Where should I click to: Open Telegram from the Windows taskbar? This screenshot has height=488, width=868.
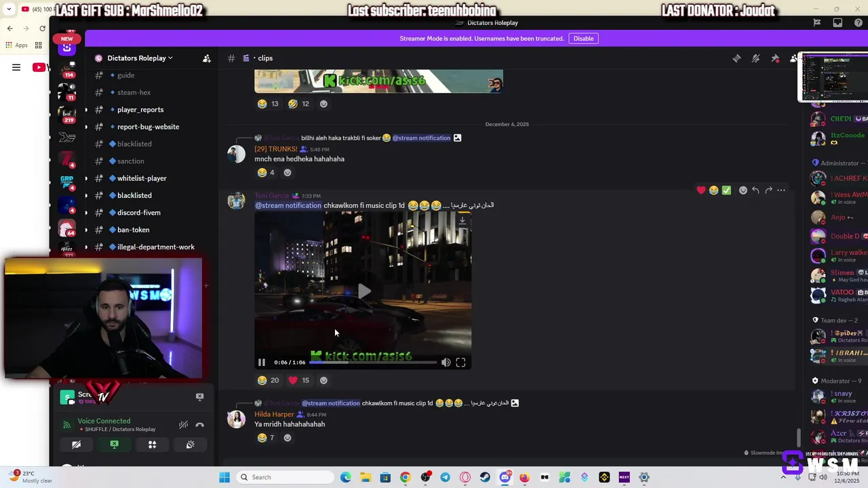pyautogui.click(x=445, y=477)
